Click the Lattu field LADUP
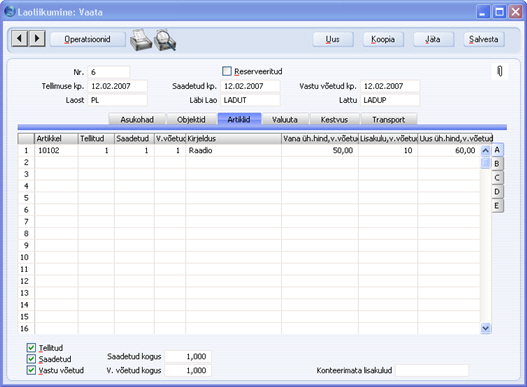 (x=390, y=100)
